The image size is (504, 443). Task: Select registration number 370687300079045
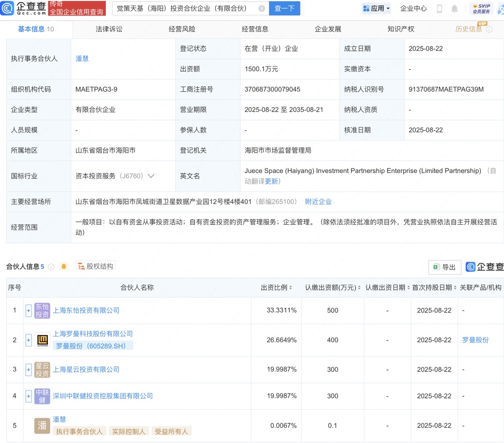pyautogui.click(x=272, y=89)
